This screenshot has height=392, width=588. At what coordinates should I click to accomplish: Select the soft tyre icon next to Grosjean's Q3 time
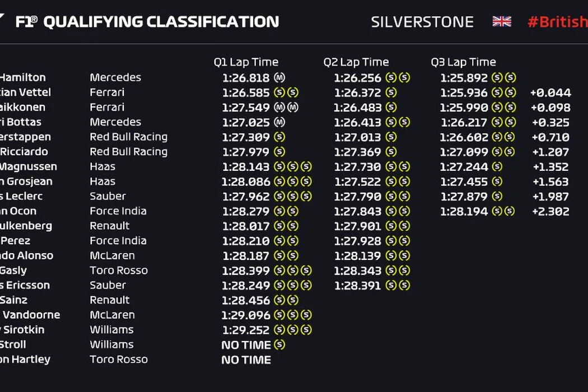click(497, 181)
